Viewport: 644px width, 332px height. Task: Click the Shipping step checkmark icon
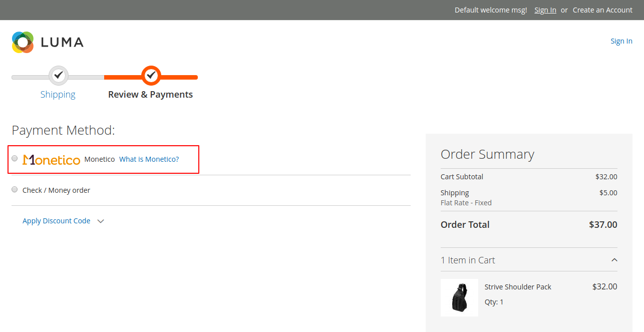pyautogui.click(x=58, y=76)
